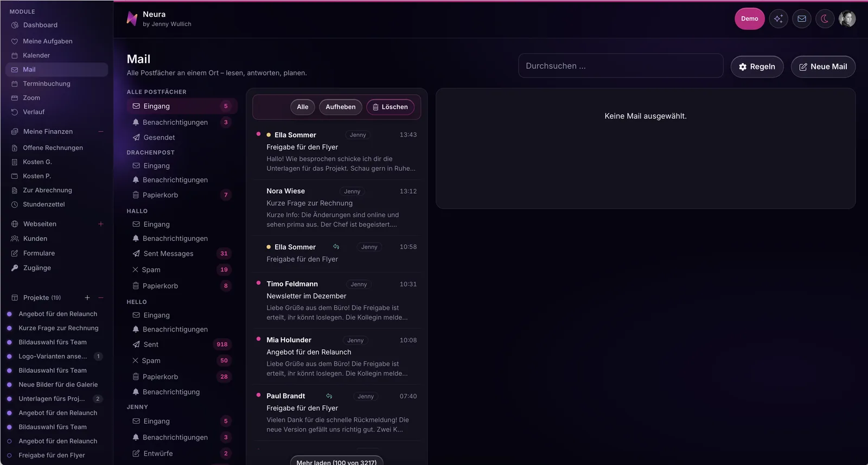Open the envelope icon in top header
The width and height of the screenshot is (868, 465).
pos(802,19)
